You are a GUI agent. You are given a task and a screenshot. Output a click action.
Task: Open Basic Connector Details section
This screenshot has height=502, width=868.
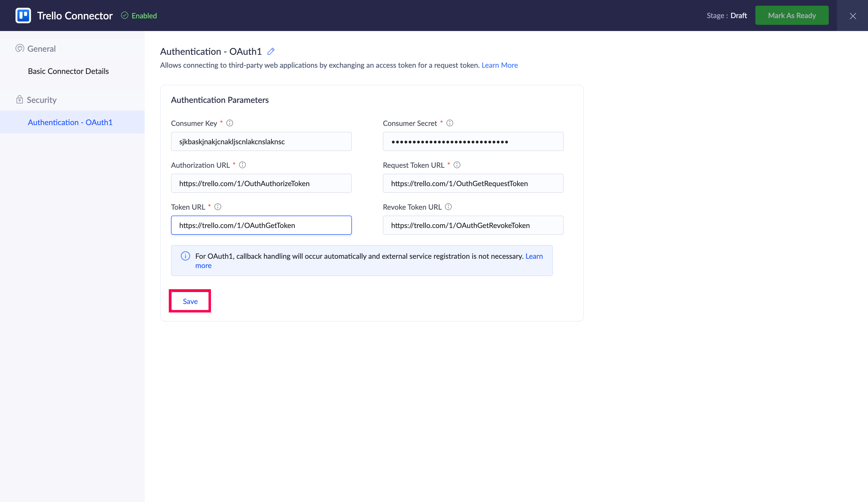tap(68, 71)
